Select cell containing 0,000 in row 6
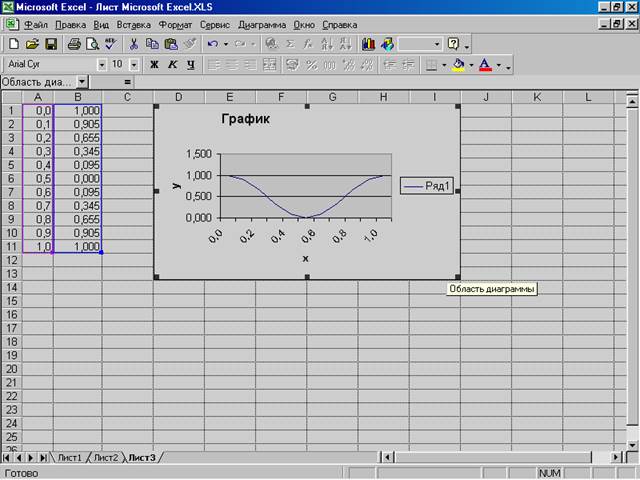This screenshot has width=640, height=480. [78, 179]
